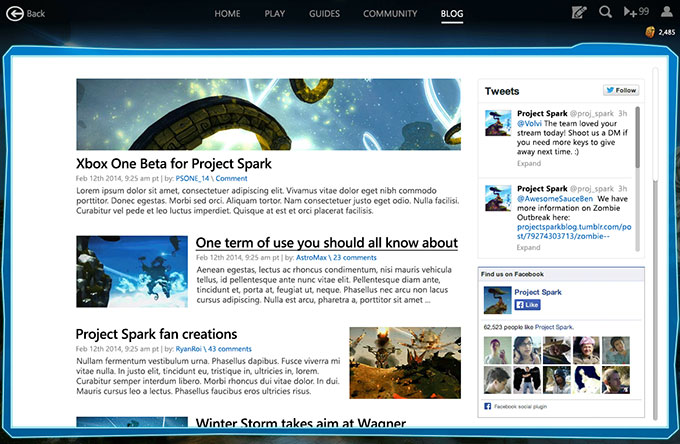Open the COMMUNITY menu item

[390, 13]
